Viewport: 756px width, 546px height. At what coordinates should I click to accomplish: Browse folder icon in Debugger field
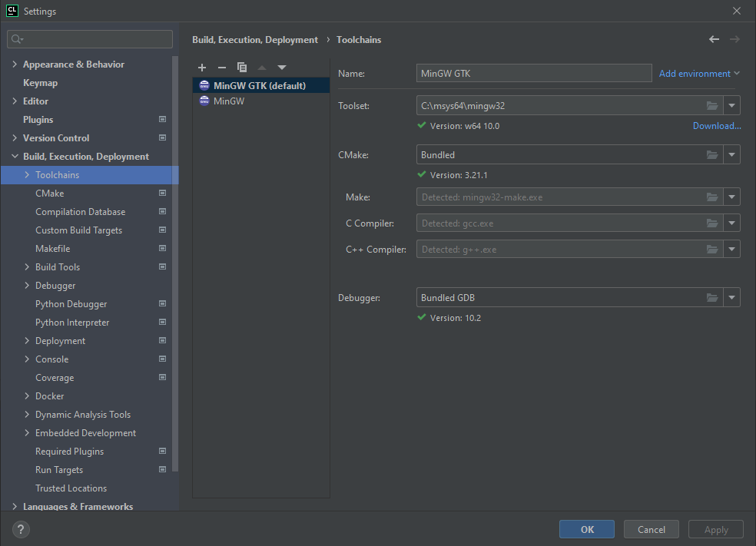coord(712,298)
